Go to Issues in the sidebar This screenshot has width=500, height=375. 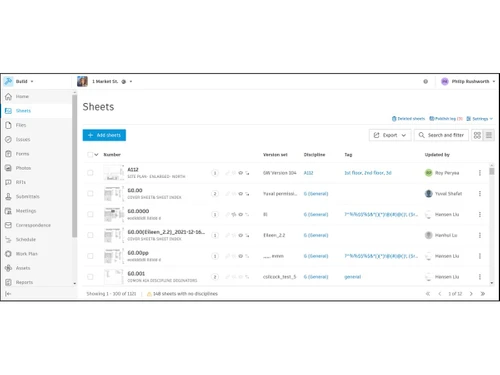click(23, 139)
